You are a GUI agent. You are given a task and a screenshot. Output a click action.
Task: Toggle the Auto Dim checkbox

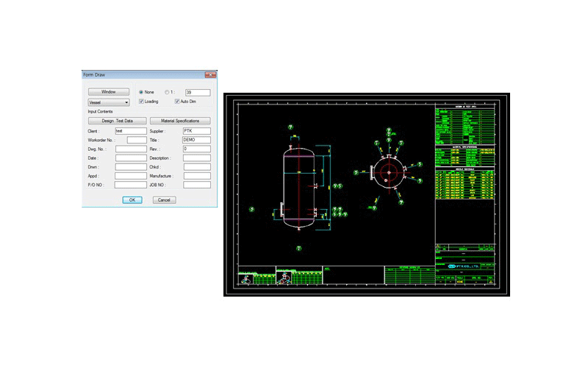[177, 102]
